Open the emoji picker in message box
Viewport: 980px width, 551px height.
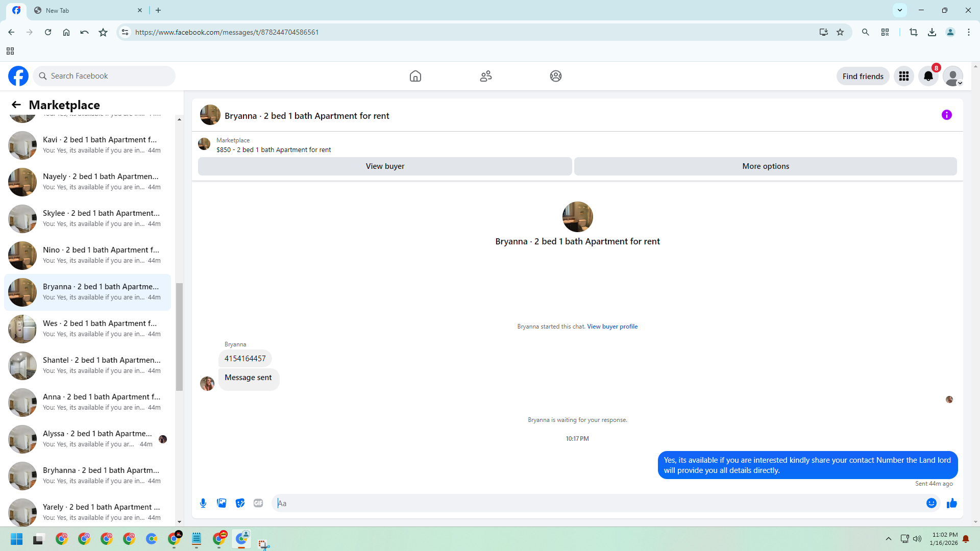point(931,503)
